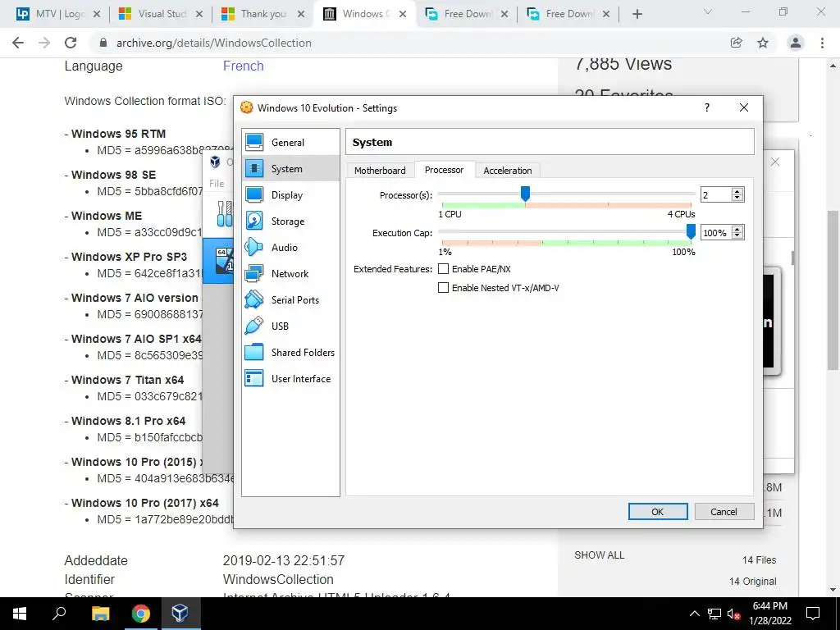The height and width of the screenshot is (630, 840).
Task: Show hidden tray icons chevron
Action: click(694, 614)
